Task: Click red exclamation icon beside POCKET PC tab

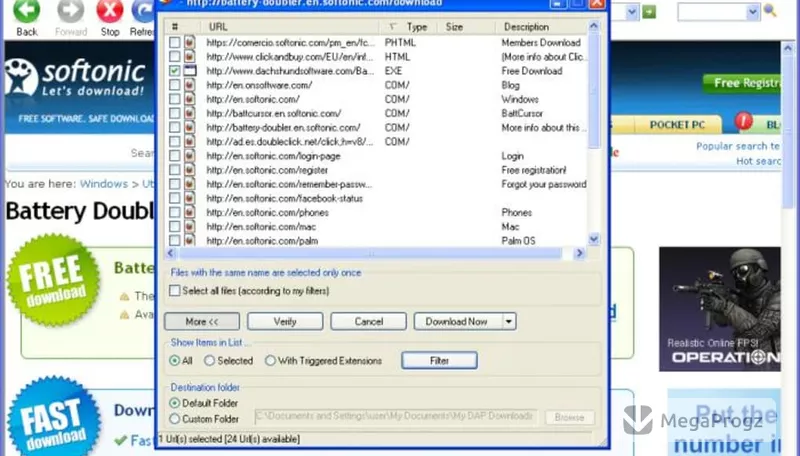Action: (x=743, y=121)
